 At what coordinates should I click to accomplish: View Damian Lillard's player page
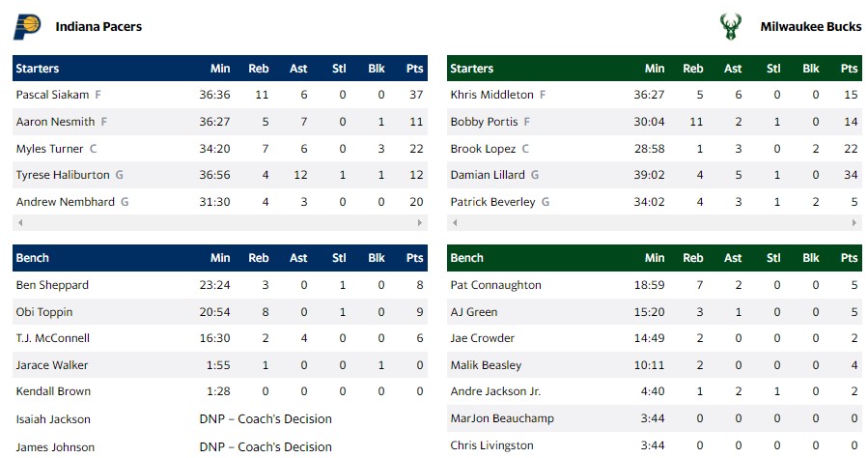tap(488, 175)
